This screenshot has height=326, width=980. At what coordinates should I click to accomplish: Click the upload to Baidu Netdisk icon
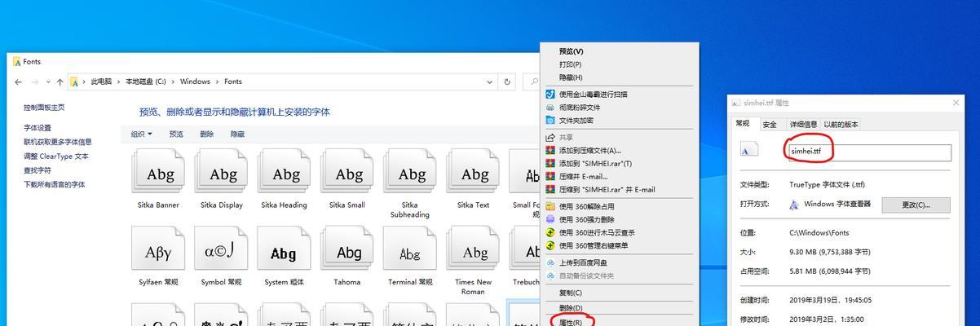550,263
